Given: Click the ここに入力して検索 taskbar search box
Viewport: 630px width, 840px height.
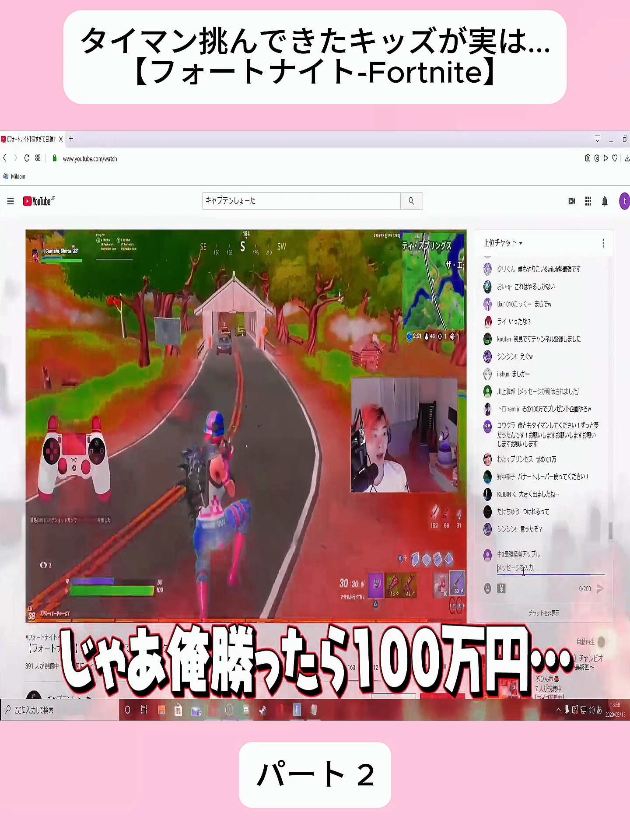Looking at the screenshot, I should [x=60, y=710].
